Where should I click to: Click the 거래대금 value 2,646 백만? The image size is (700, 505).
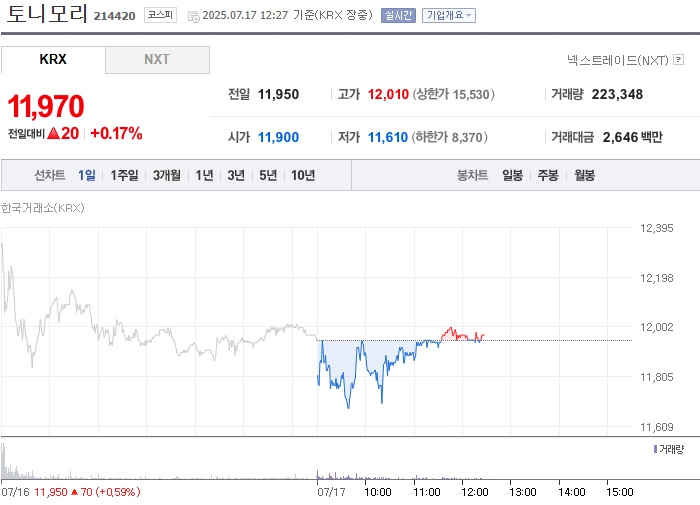(x=633, y=137)
